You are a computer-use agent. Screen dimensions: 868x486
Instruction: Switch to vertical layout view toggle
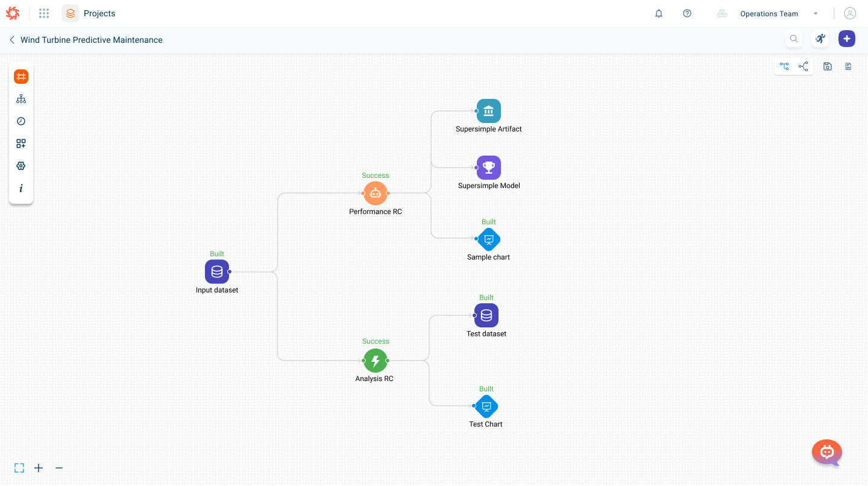pyautogui.click(x=784, y=66)
